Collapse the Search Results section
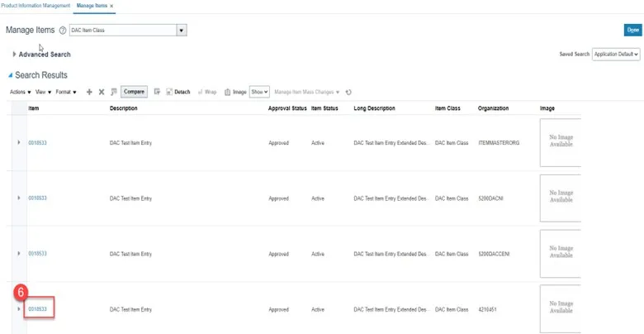Viewport: 644px width, 334px height. point(10,75)
